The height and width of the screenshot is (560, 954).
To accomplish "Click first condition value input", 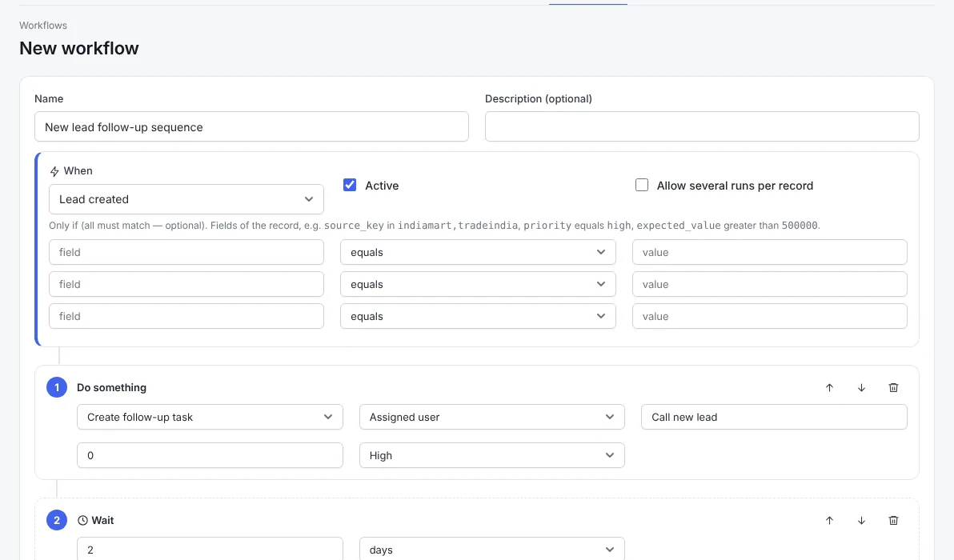I will coord(770,252).
